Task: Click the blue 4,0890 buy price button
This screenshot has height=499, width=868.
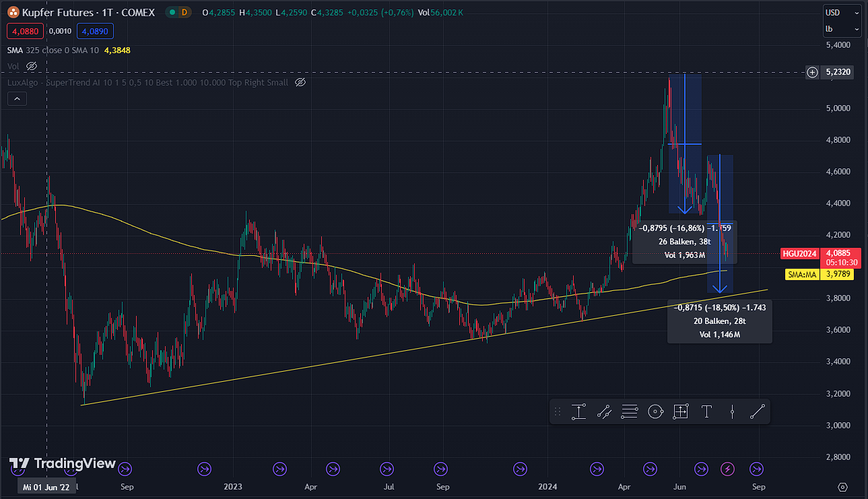Action: coord(95,31)
